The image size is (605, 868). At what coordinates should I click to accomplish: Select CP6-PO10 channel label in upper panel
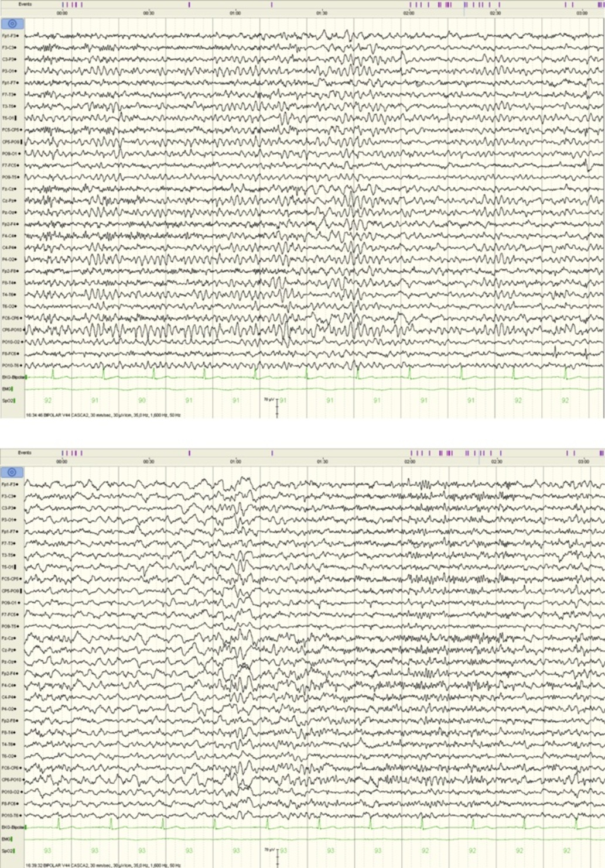tap(11, 330)
